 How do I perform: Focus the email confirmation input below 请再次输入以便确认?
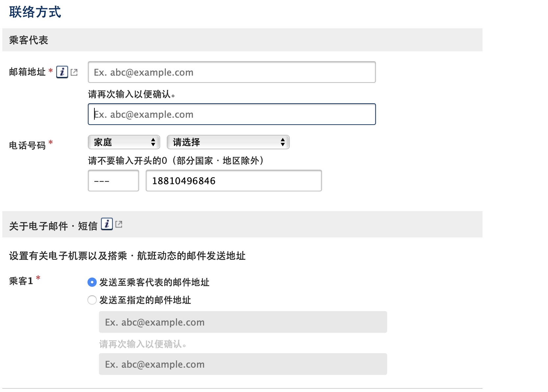click(232, 114)
